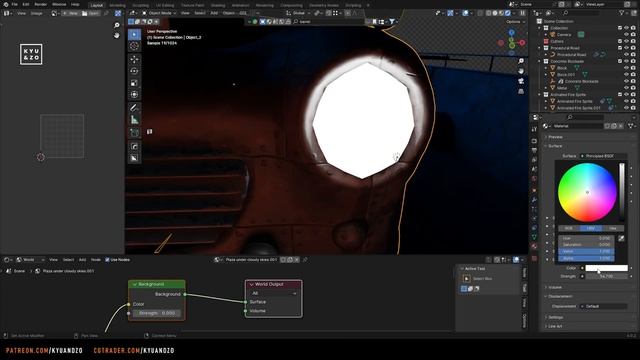Click Open in the image editor header
Screen dimensions: 640x360
click(x=91, y=13)
